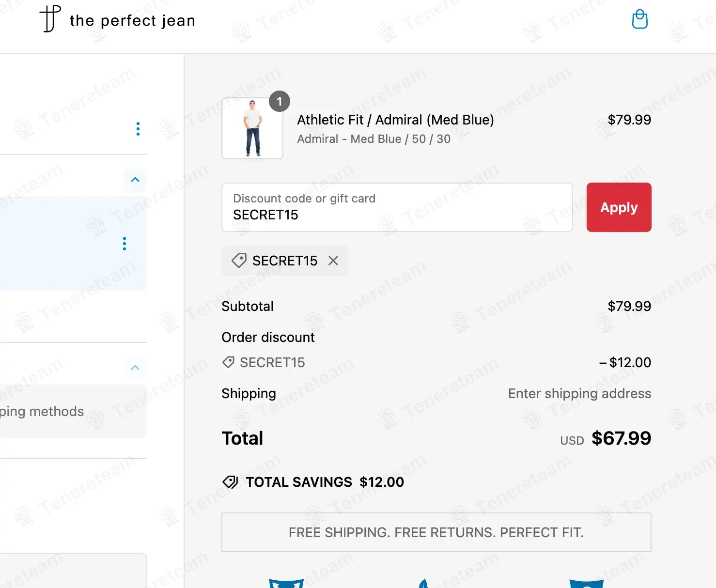Open the three-dot menu in the white section

pos(138,129)
